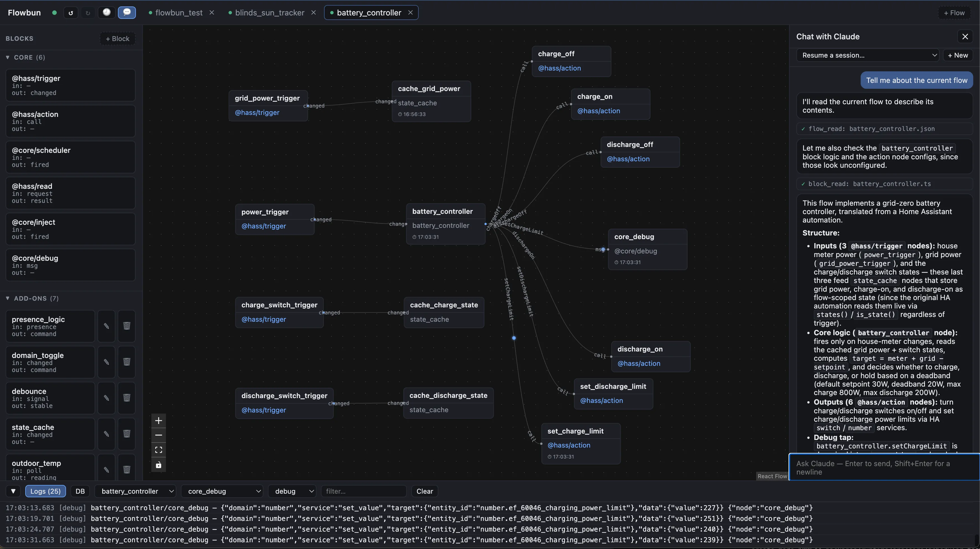The image size is (980, 549).
Task: Open the Resume a session dropdown
Action: tap(868, 55)
